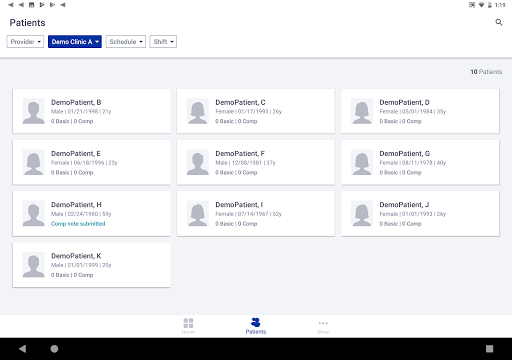
Task: Tap the avatar icon for DemoPatient, J
Action: tap(362, 214)
